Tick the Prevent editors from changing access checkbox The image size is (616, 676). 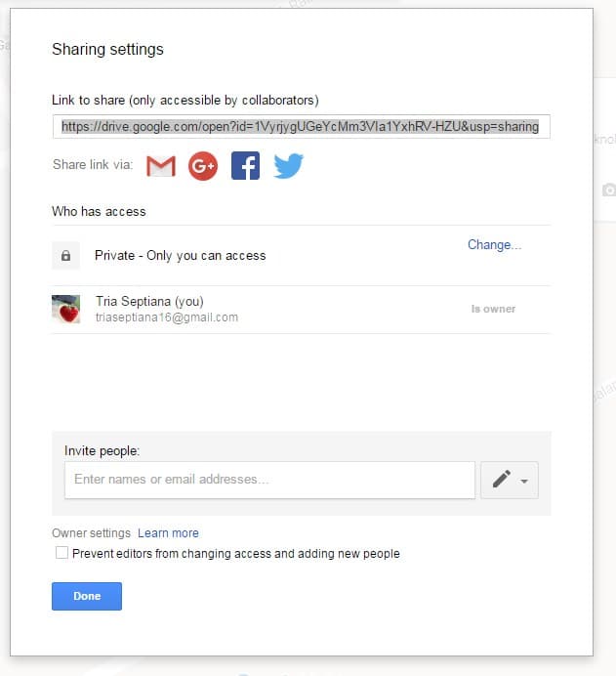pos(62,553)
